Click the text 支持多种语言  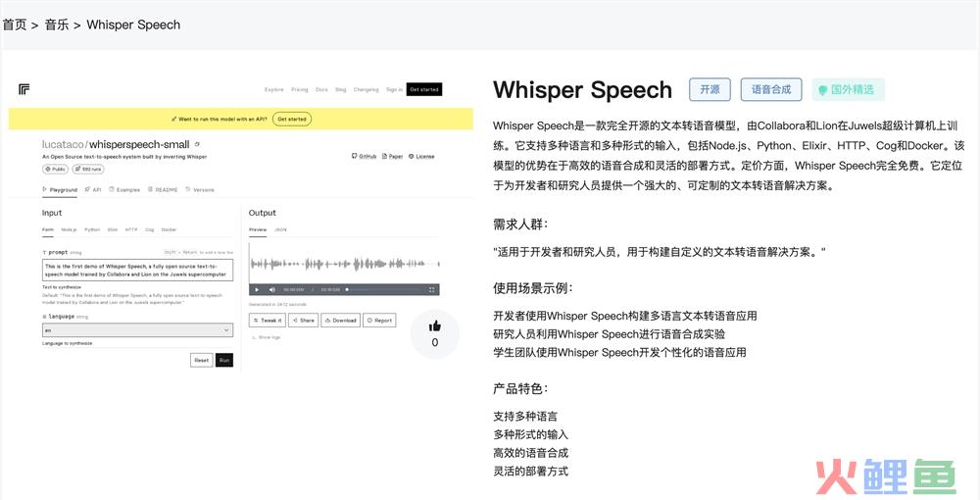pos(525,417)
